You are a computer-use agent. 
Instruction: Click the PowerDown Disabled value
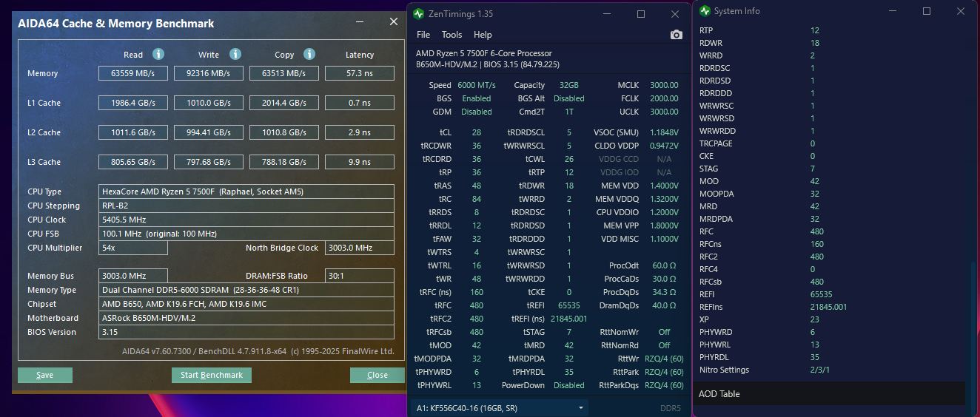(x=569, y=385)
